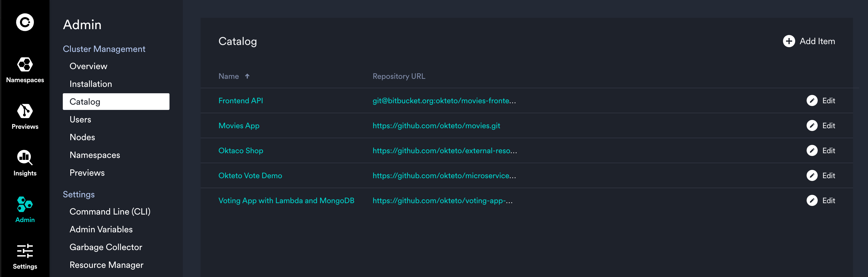Viewport: 868px width, 277px height.
Task: Open the Previews icon in left rail
Action: pos(25,111)
